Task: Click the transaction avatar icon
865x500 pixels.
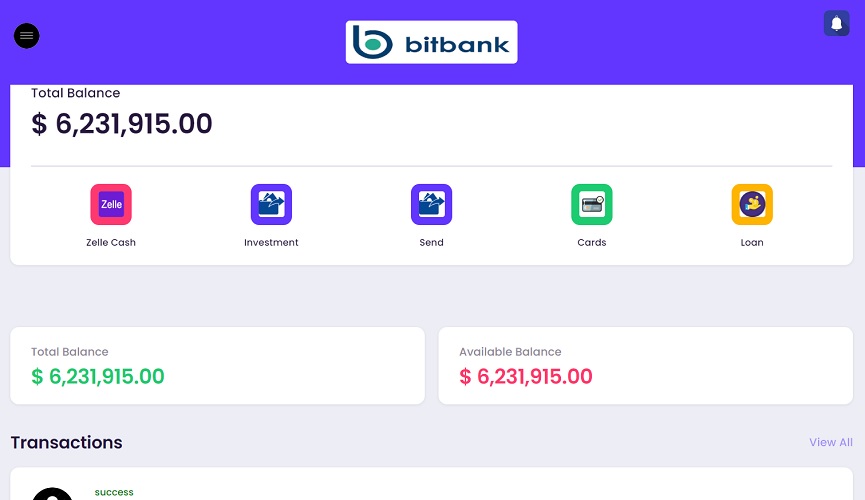Action: [x=52, y=494]
